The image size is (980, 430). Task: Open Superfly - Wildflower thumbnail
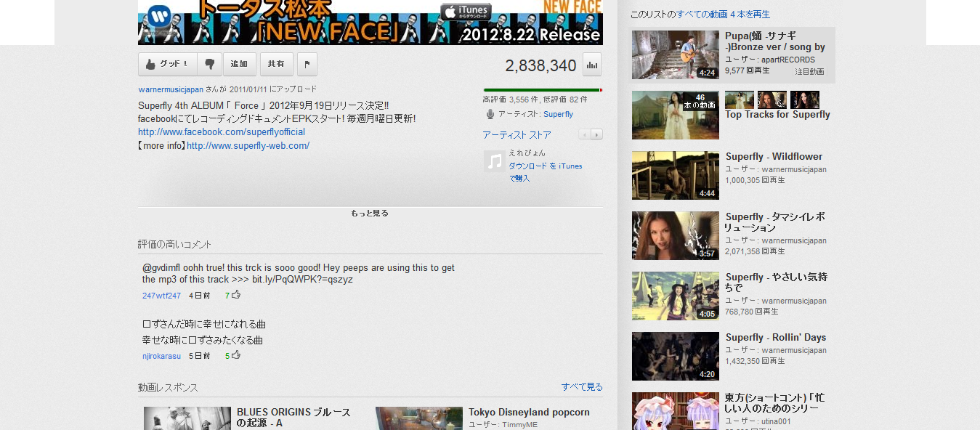point(676,175)
